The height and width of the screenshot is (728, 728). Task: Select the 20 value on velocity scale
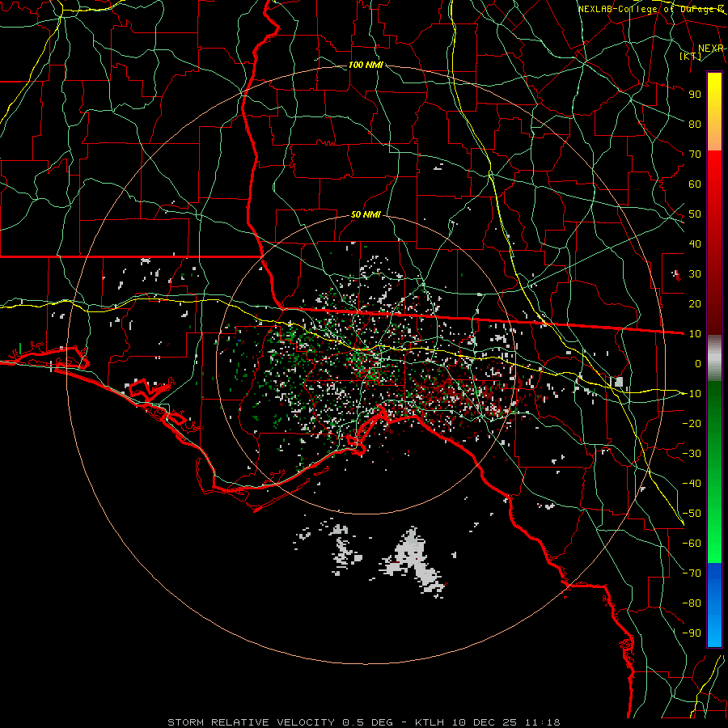[695, 303]
